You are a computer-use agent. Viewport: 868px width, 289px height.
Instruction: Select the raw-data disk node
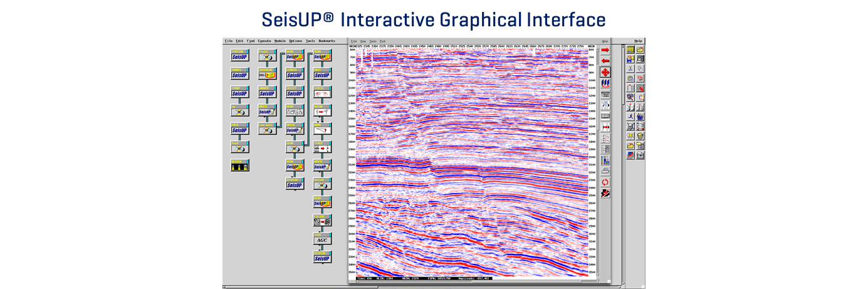(x=268, y=129)
